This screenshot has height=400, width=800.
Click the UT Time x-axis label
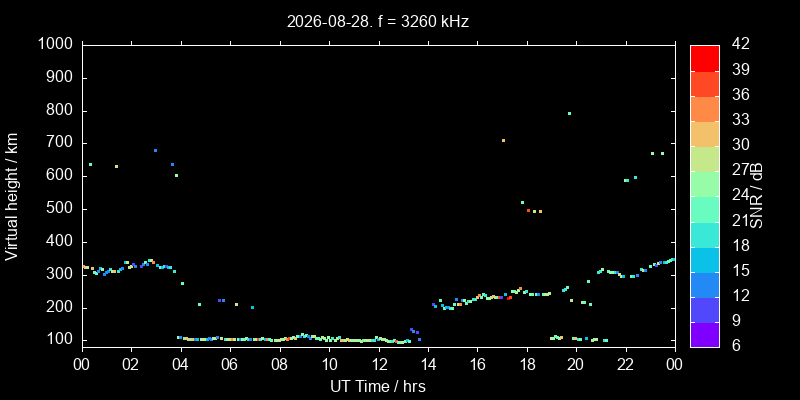378,386
